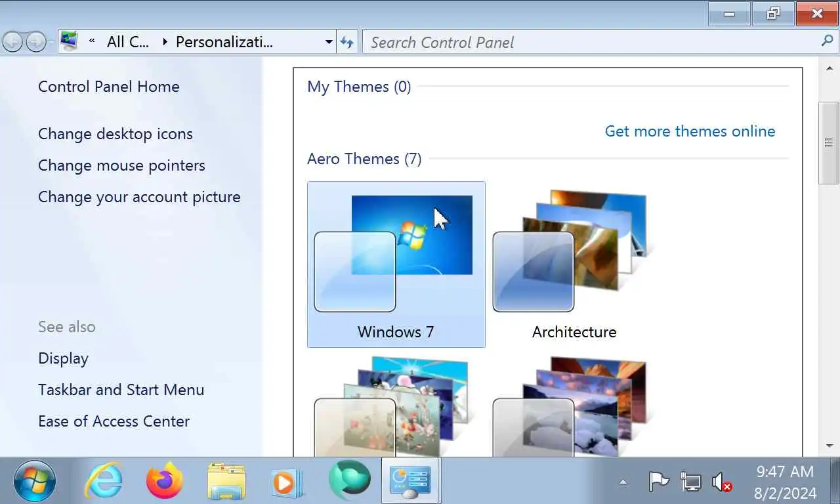Open Taskbar and Start Menu settings

tap(121, 390)
